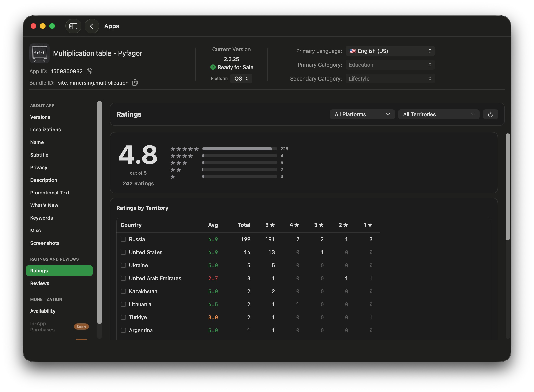
Task: Enable the checkbox next to Russia
Action: (x=124, y=239)
